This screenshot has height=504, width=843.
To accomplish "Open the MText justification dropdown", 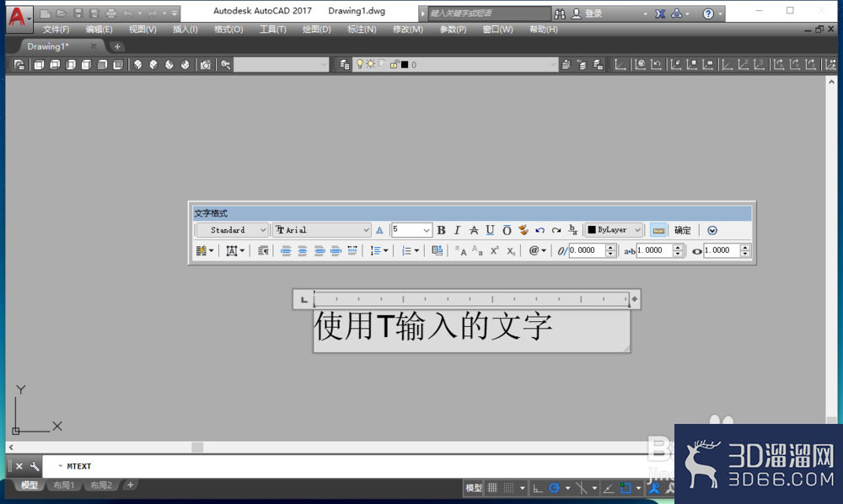I will point(235,250).
